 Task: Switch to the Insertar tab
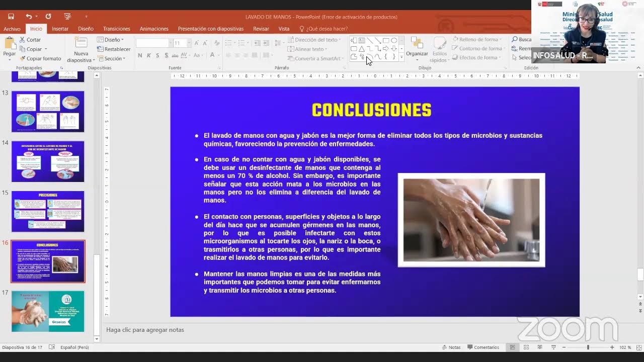(x=60, y=29)
